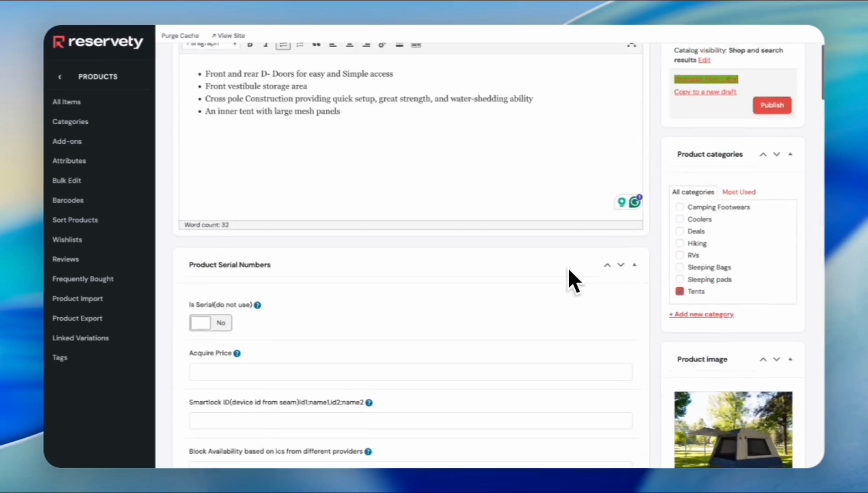Uncheck the Tents category checkbox
Image resolution: width=868 pixels, height=493 pixels.
pyautogui.click(x=680, y=291)
